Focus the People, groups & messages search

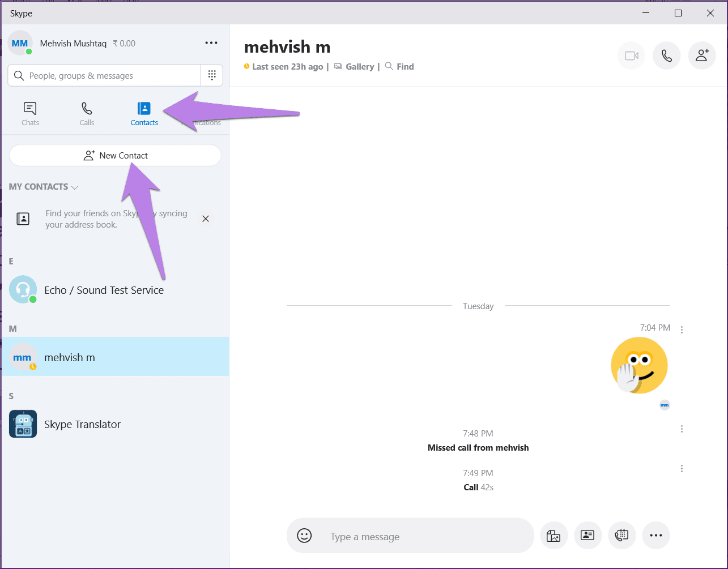pyautogui.click(x=104, y=75)
